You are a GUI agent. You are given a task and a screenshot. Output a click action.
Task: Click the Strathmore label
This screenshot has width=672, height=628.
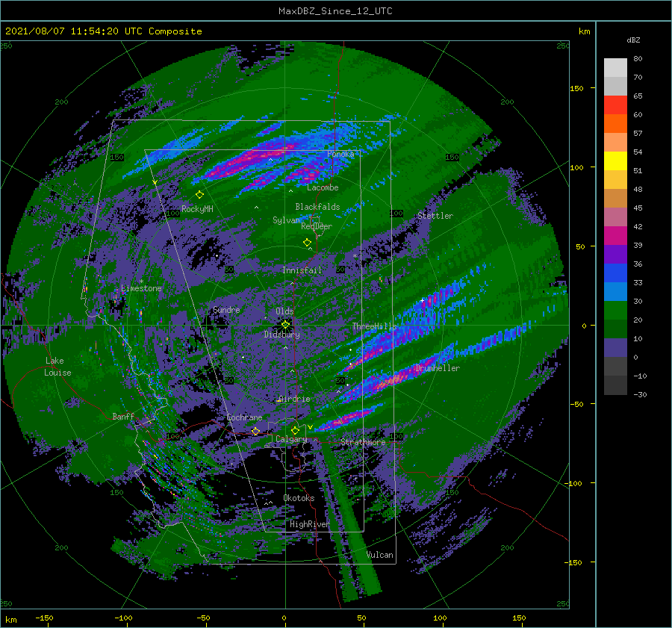(363, 442)
